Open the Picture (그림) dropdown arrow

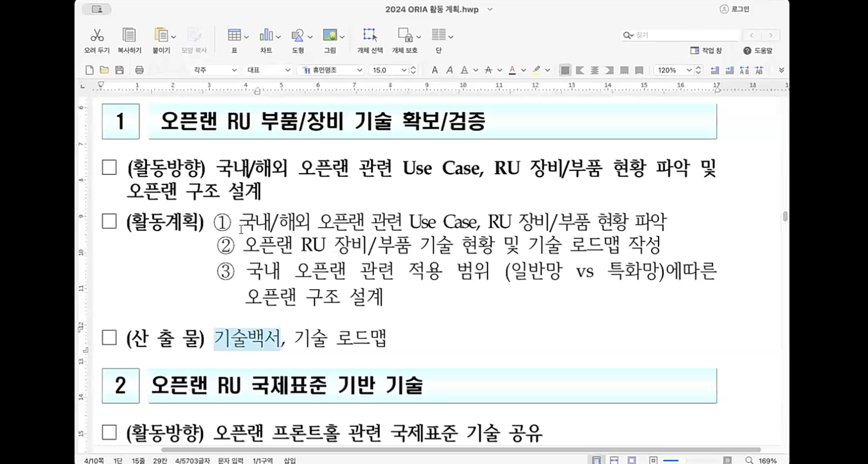click(342, 37)
